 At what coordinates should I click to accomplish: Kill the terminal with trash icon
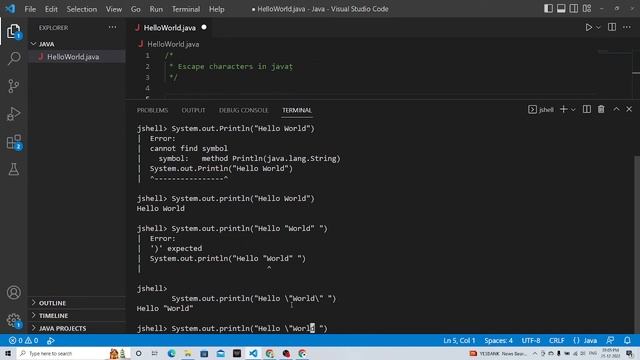(x=601, y=109)
